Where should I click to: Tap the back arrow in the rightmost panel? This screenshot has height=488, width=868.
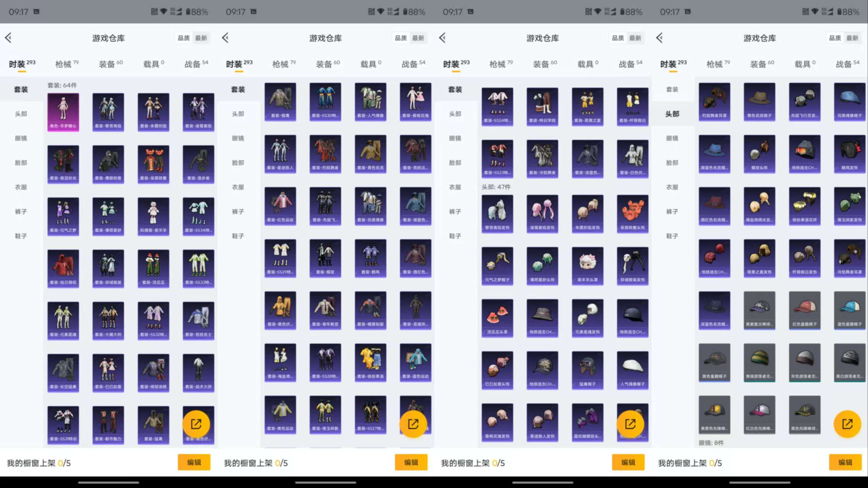tap(660, 38)
